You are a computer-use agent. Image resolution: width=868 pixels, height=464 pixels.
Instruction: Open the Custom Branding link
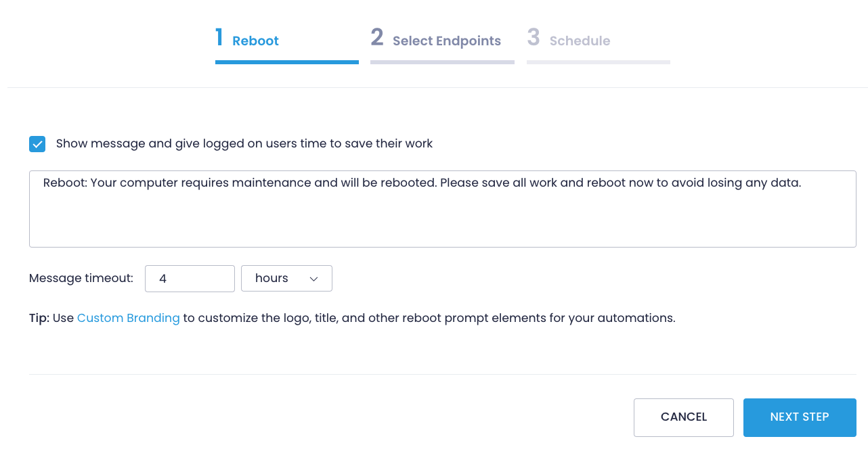tap(129, 318)
